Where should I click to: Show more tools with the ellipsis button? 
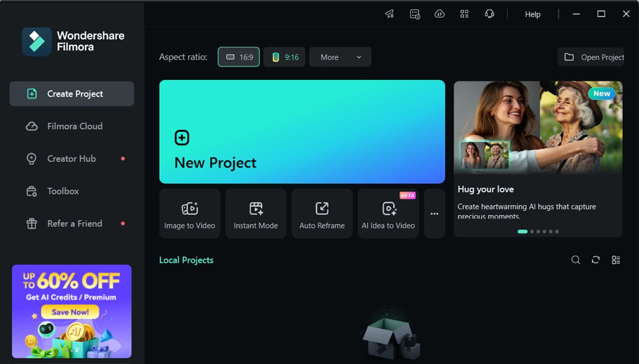click(434, 214)
